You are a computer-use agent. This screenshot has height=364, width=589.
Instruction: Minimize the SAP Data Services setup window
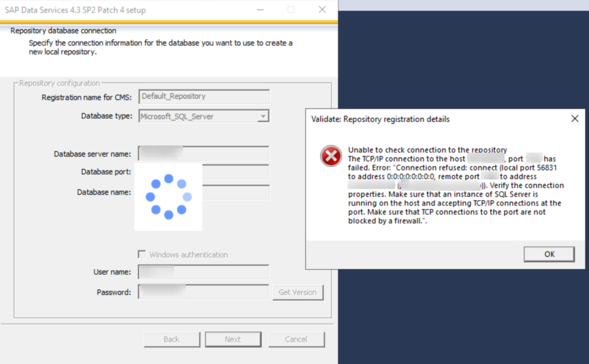coord(260,10)
